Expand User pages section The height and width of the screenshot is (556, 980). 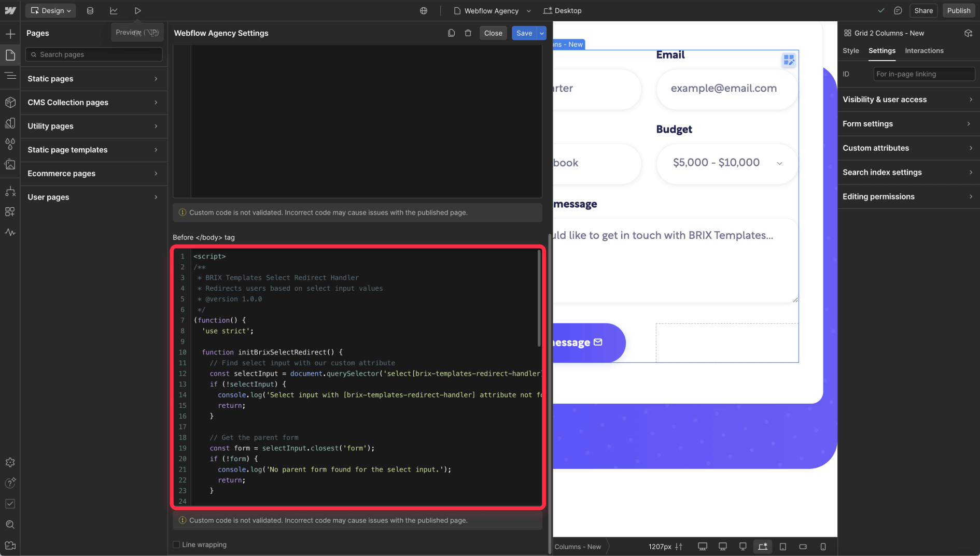(94, 197)
